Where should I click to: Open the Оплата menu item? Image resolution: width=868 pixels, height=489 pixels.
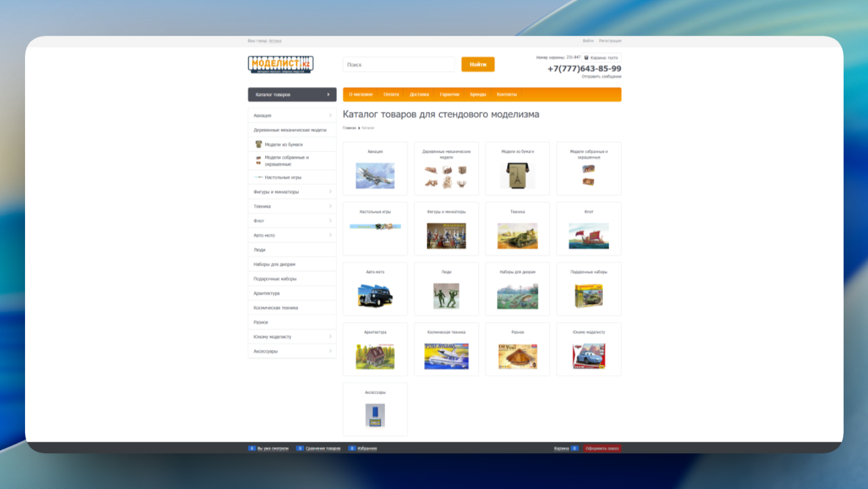coord(391,94)
